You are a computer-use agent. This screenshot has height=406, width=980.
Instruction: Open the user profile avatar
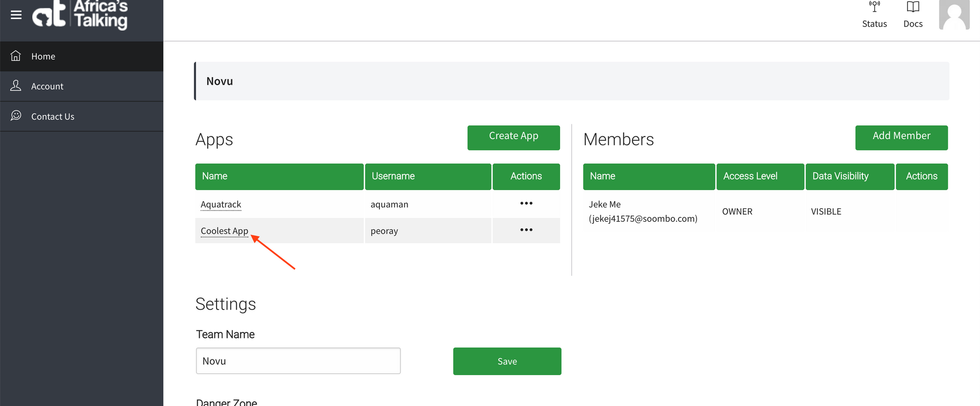954,15
